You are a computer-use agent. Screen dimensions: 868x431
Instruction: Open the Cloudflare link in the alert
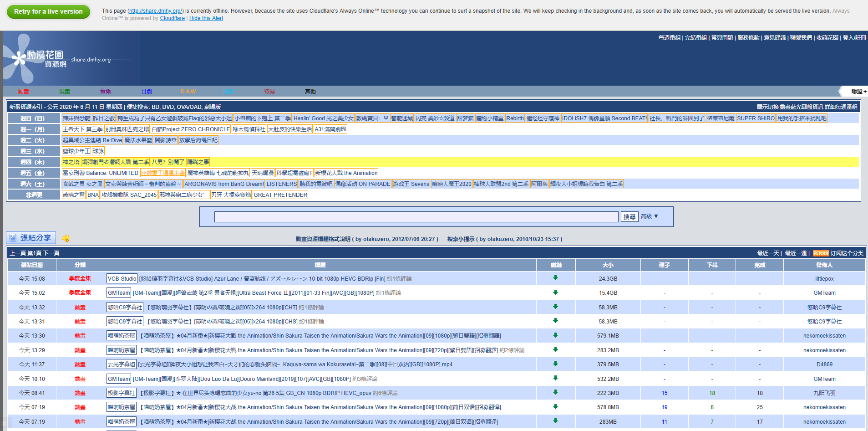[x=172, y=18]
